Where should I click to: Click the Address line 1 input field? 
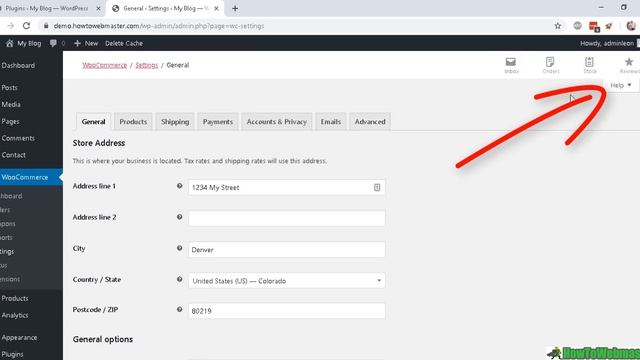pyautogui.click(x=287, y=187)
